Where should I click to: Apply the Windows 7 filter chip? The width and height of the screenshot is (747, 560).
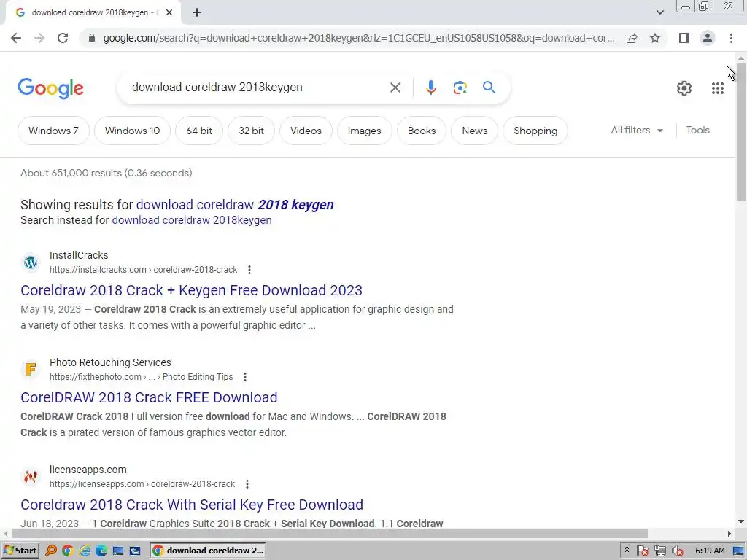point(53,131)
